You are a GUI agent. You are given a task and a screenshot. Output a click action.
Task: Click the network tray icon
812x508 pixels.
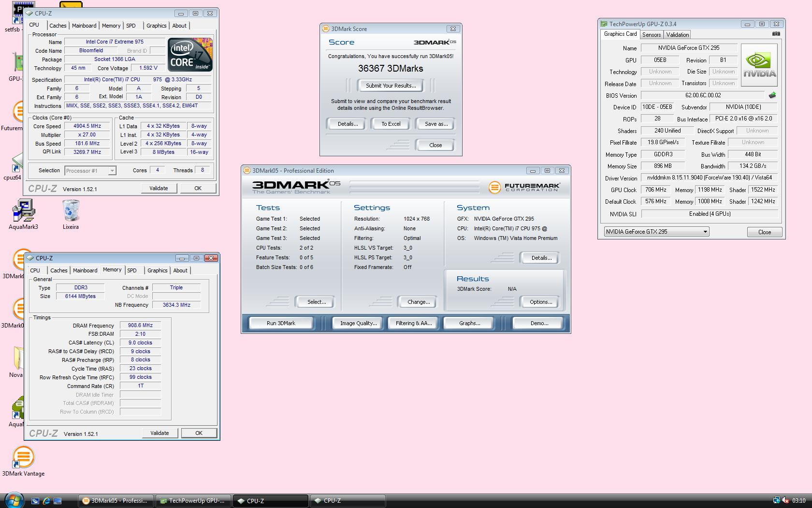coord(776,500)
